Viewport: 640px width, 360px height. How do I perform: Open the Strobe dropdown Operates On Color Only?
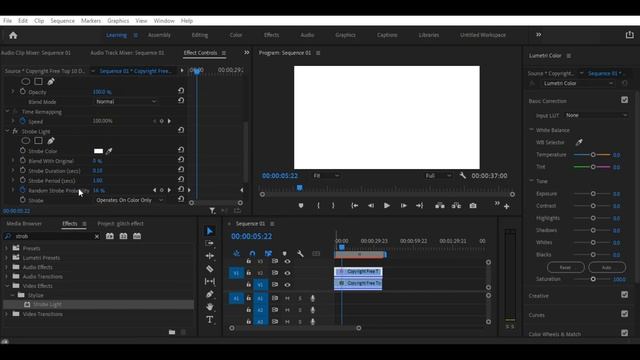tap(129, 200)
